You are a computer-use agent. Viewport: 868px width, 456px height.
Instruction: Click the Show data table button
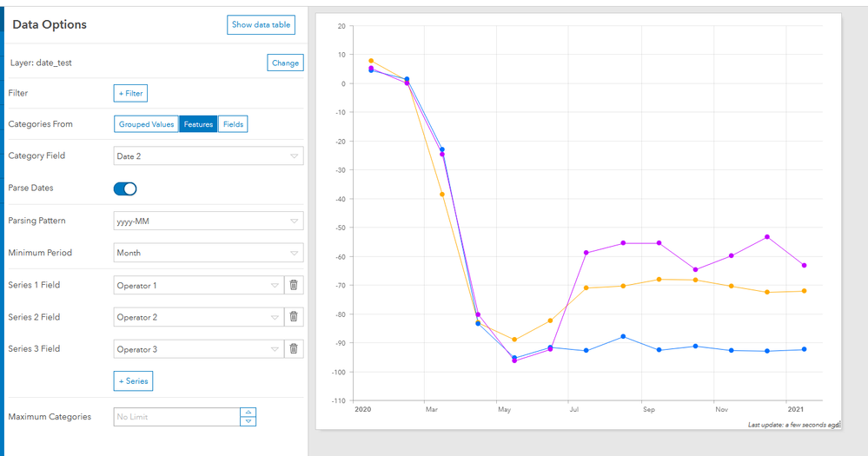[261, 25]
